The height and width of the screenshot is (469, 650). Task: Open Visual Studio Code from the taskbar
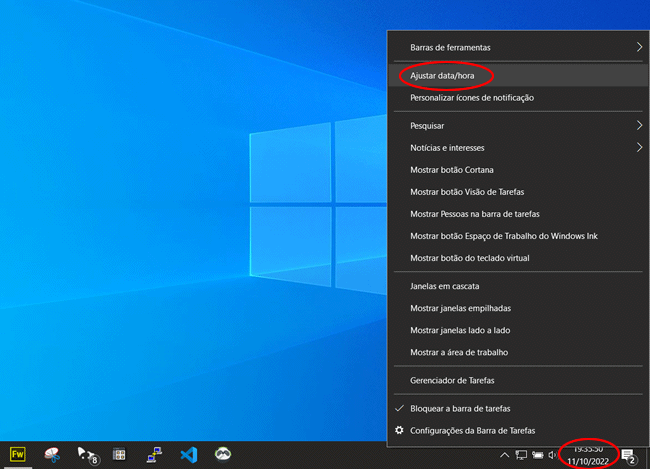coord(189,454)
